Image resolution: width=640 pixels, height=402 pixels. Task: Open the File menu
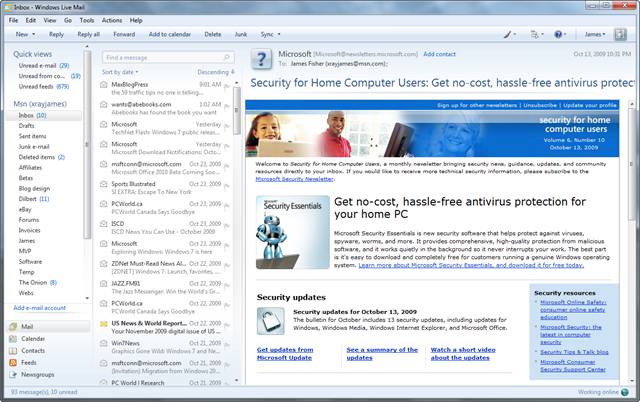click(x=13, y=20)
